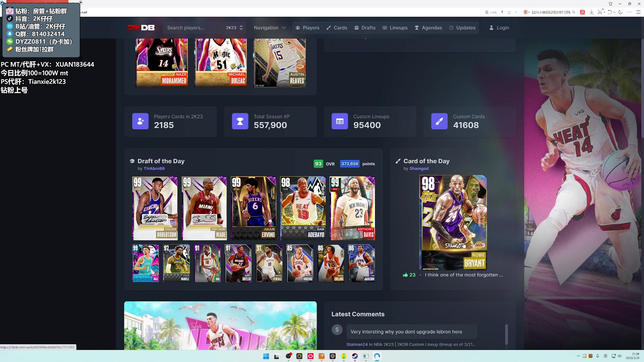This screenshot has width=644, height=362.
Task: Open the Agendas menu item
Action: (x=428, y=27)
